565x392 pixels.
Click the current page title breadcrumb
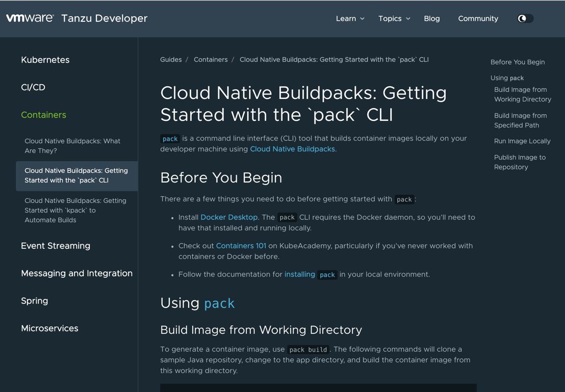pos(334,60)
